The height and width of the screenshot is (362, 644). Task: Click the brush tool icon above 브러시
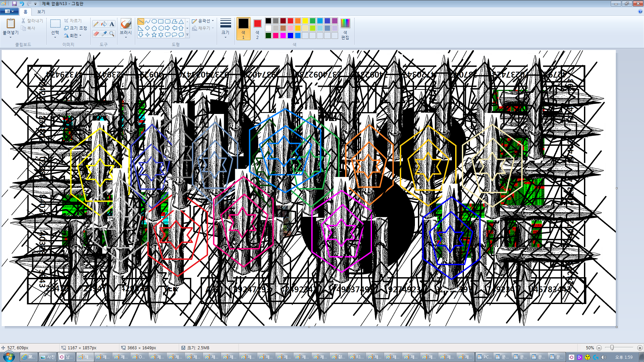pos(126,23)
